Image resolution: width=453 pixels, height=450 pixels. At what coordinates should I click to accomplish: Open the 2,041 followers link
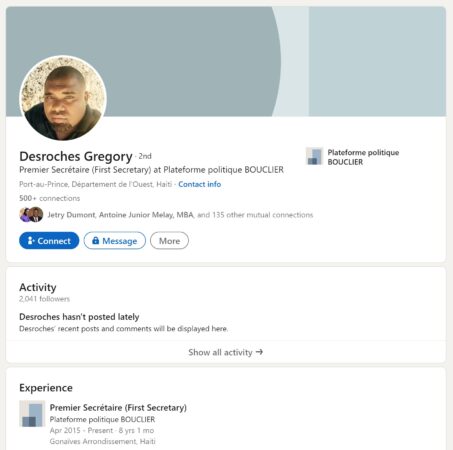coord(44,299)
